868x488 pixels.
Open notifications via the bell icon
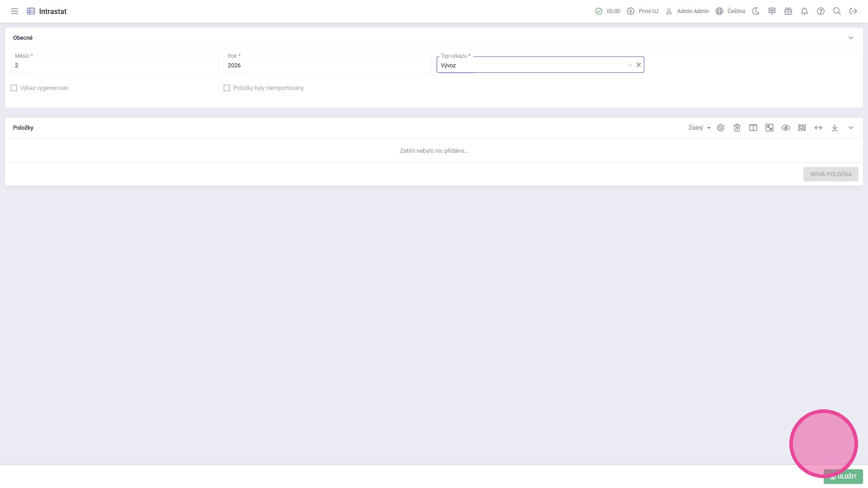point(804,11)
